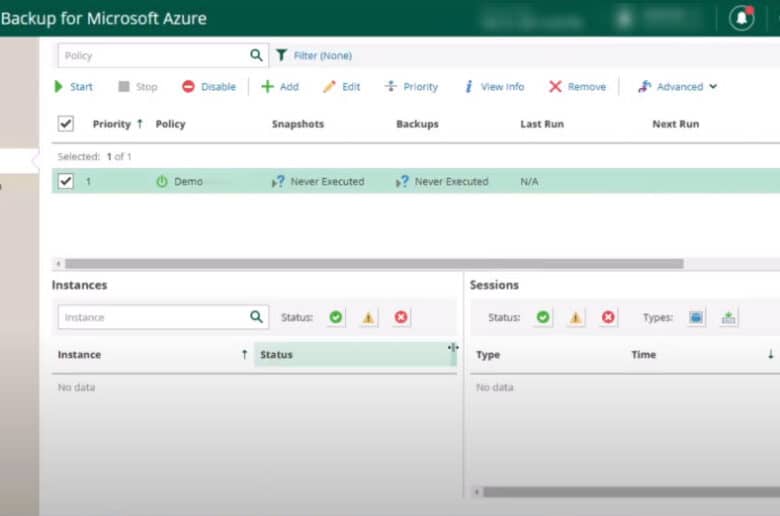Screen dimensions: 780x516
Task: Sort Sessions by Time column
Action: tap(644, 355)
